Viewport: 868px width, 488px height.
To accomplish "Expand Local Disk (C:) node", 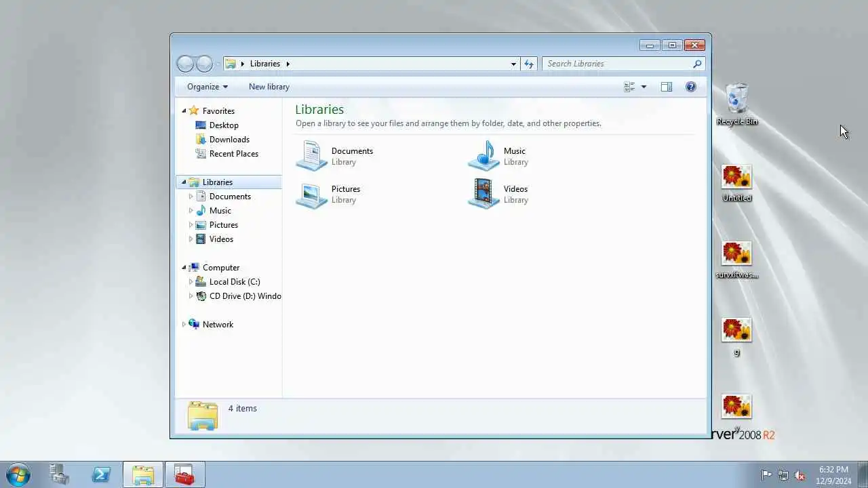I will coord(191,282).
